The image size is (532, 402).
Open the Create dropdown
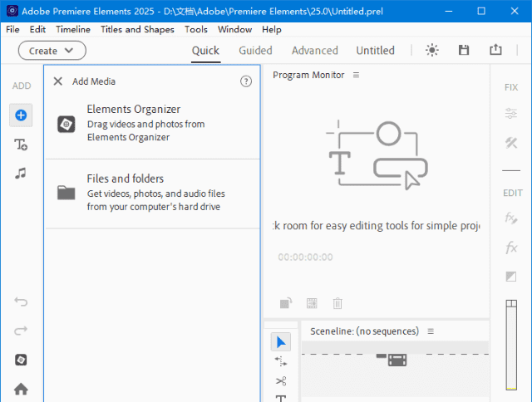coord(52,51)
